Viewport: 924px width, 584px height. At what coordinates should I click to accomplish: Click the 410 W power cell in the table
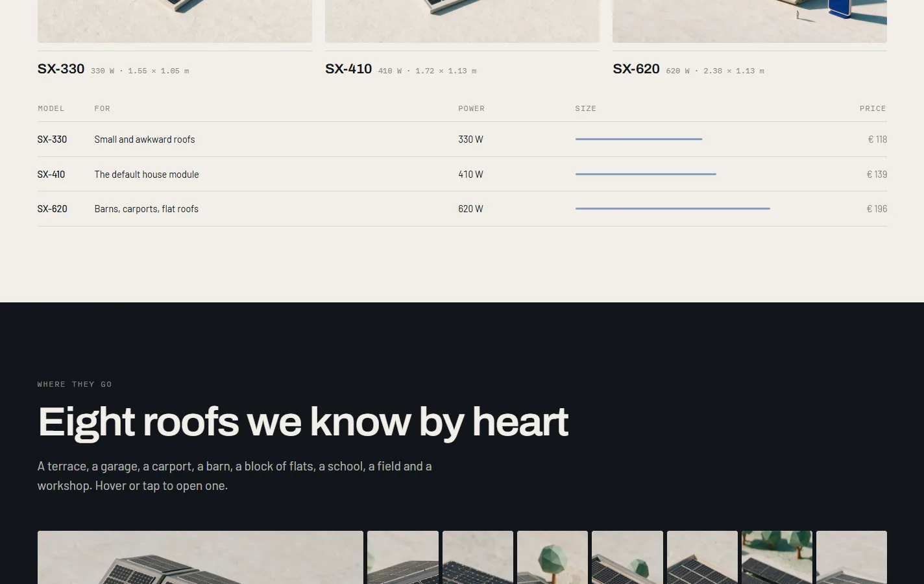(x=470, y=175)
